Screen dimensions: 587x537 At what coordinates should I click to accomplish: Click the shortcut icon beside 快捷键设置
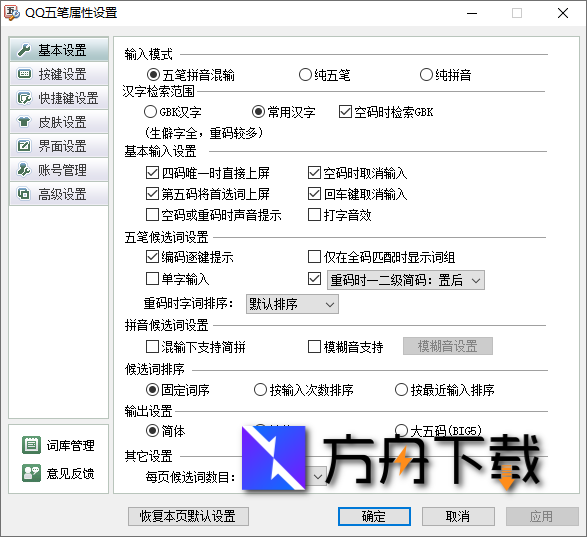pos(25,98)
